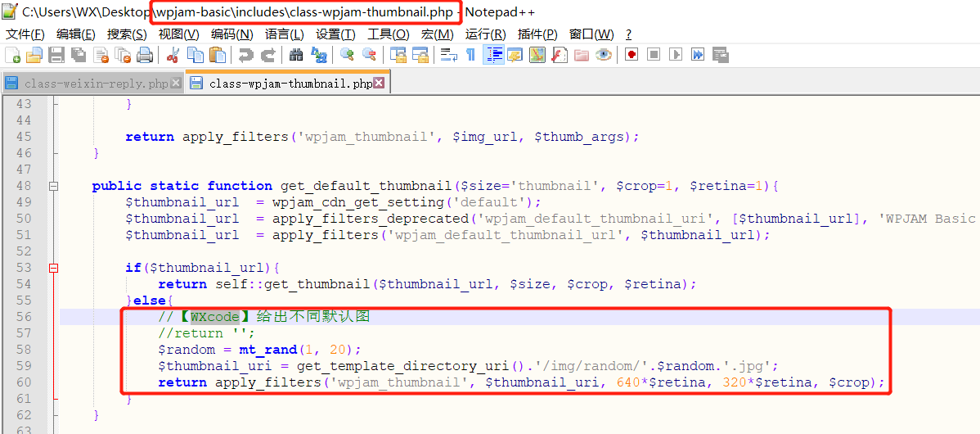Open the 设置(T) menu
Screen dimensions: 980x434
coord(335,34)
